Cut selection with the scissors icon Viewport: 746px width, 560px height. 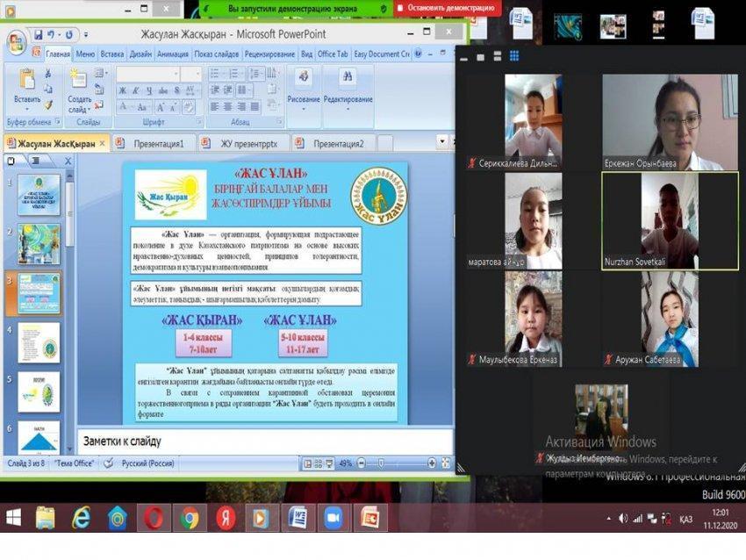click(x=47, y=74)
